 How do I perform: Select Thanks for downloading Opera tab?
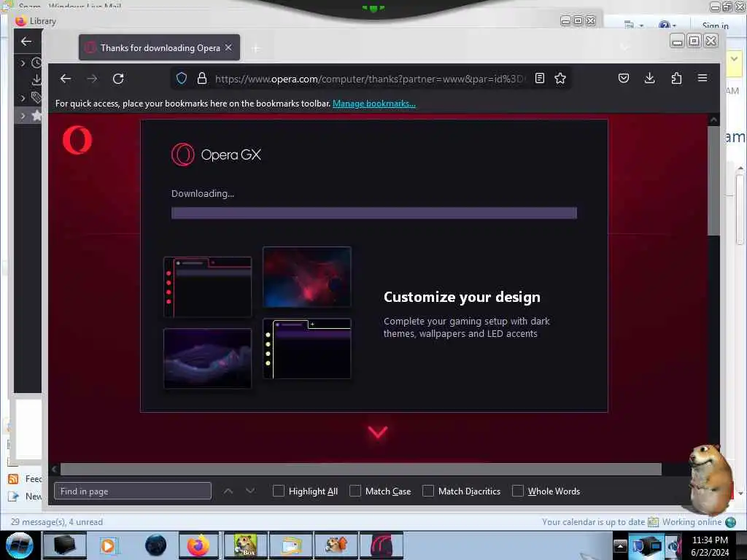click(160, 47)
